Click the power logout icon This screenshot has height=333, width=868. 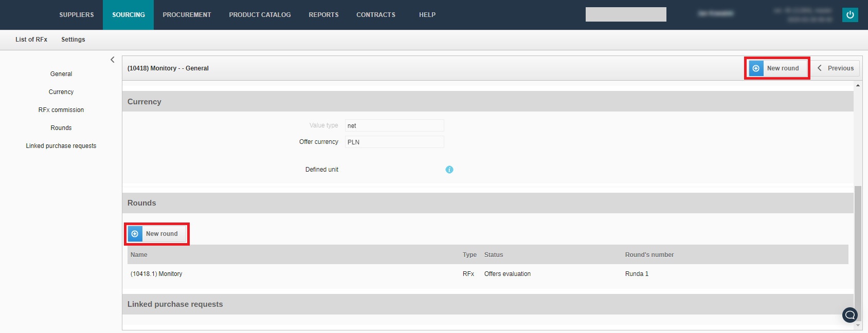pos(849,15)
